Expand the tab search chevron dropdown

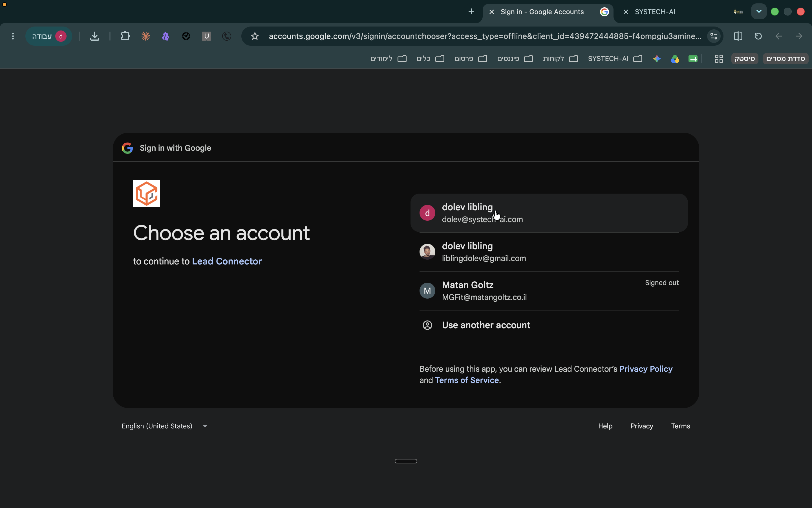(x=759, y=11)
